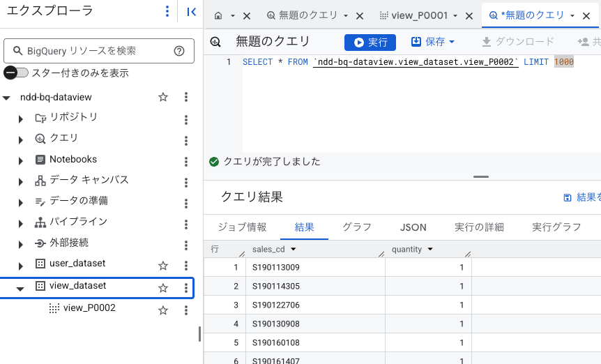Close the first 無題のクエリ tab
The height and width of the screenshot is (364, 601).
click(x=360, y=16)
